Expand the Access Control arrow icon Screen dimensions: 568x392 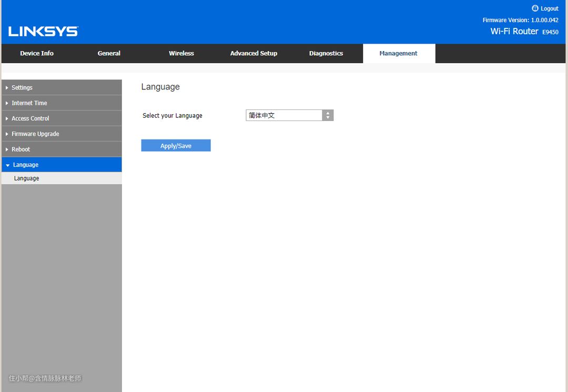coord(7,118)
